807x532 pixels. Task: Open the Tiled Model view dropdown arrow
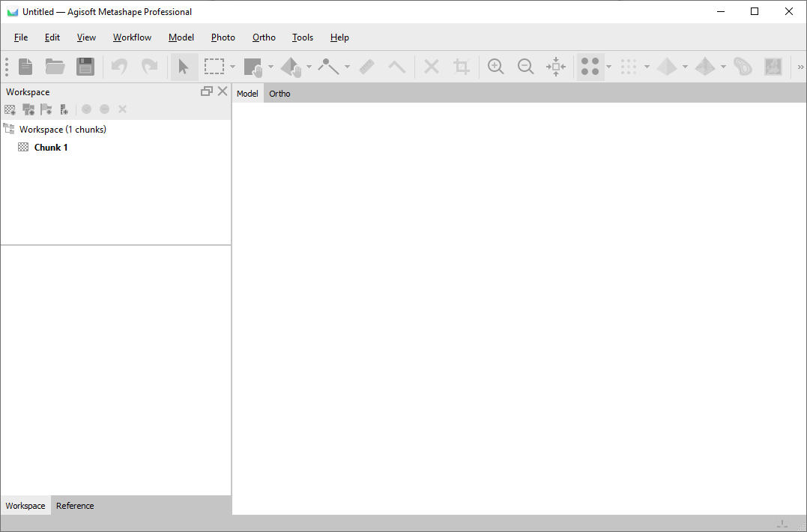point(723,67)
